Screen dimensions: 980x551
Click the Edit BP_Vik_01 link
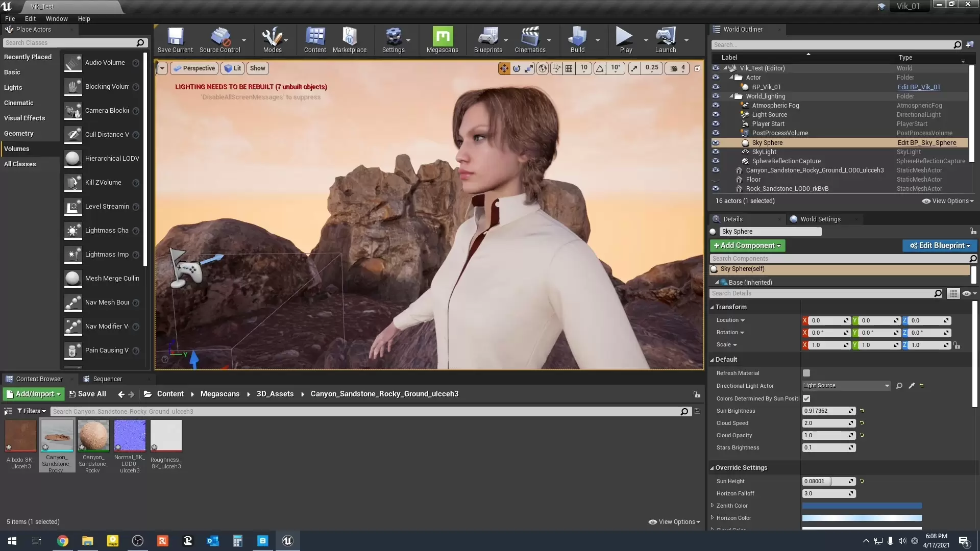click(x=918, y=87)
